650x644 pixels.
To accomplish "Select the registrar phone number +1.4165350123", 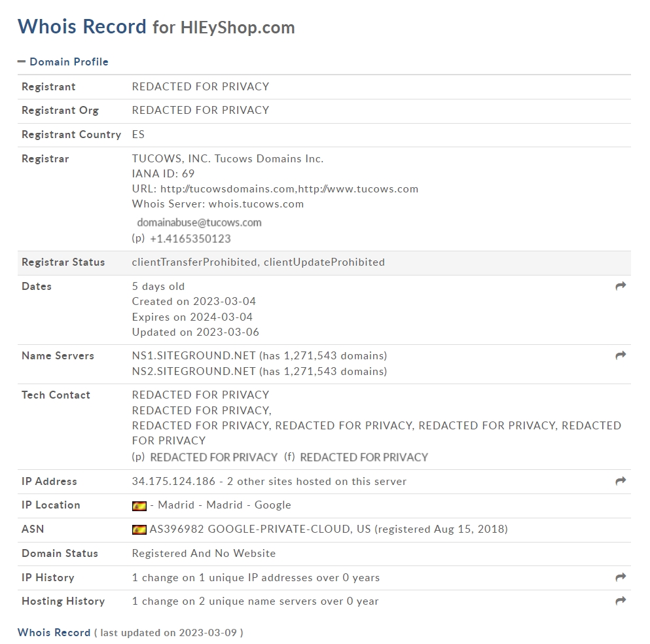I will [190, 239].
